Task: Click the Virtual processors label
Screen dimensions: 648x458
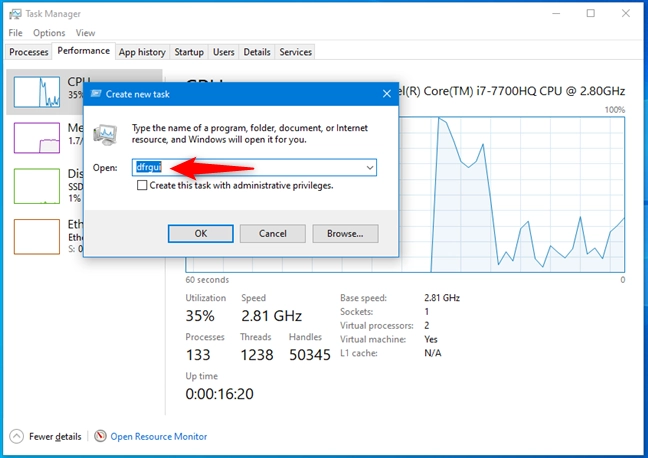Action: (x=376, y=325)
